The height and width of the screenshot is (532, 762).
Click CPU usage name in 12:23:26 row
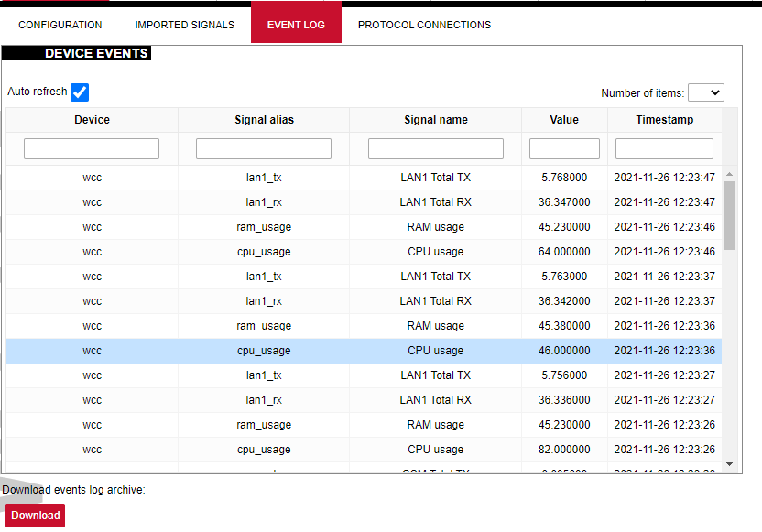pos(435,450)
